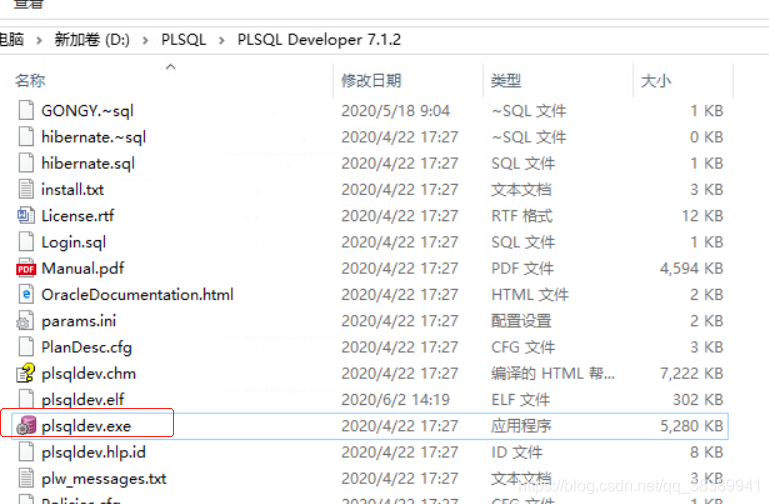Click the plw_messages.txt file name
The height and width of the screenshot is (504, 769).
pos(104,479)
